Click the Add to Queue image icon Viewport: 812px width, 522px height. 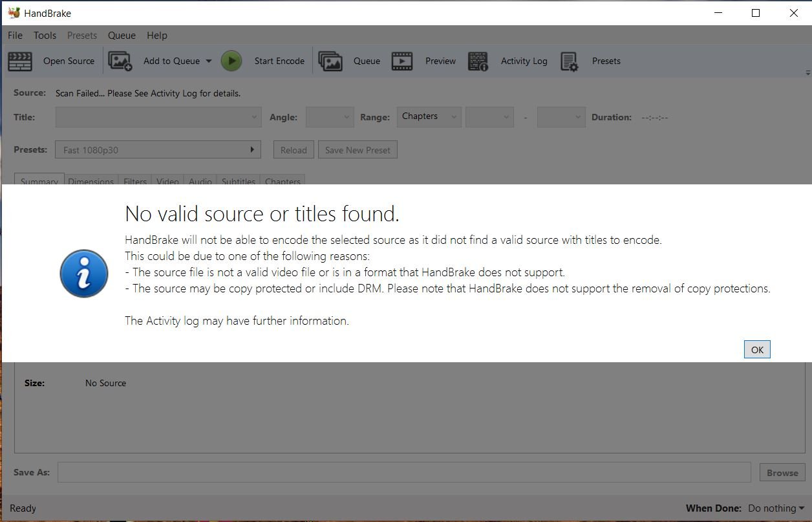(x=120, y=61)
